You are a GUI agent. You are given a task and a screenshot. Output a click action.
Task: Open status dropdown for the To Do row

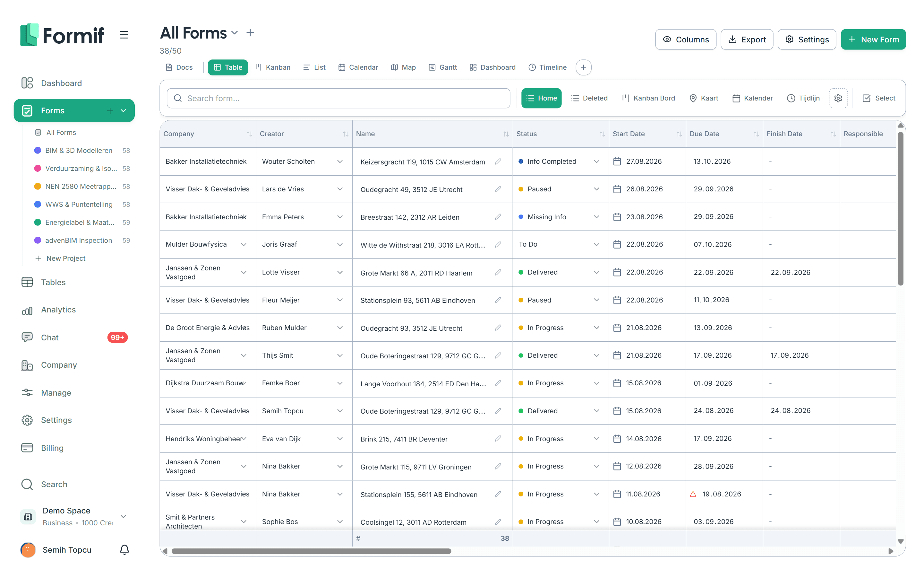point(596,244)
